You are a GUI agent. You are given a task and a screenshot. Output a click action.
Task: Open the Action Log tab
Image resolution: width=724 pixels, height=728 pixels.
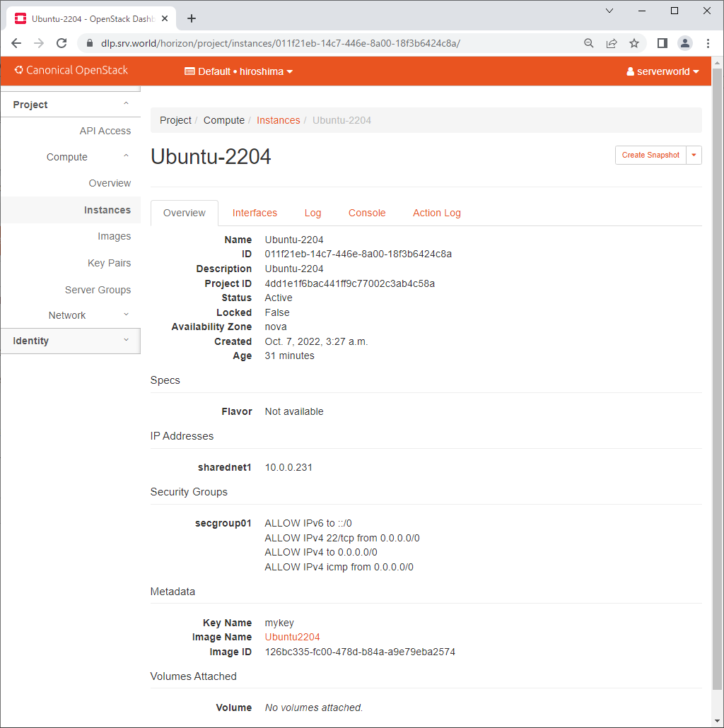436,213
